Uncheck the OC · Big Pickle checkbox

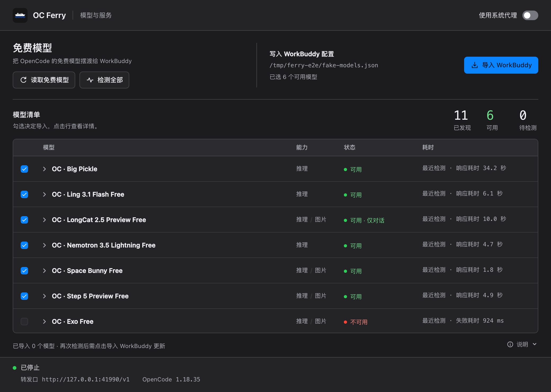(24, 169)
